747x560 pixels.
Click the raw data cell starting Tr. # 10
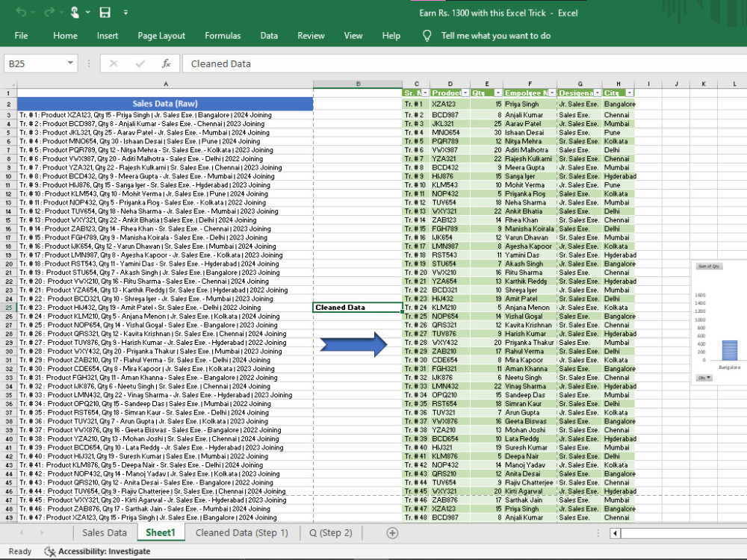click(165, 194)
